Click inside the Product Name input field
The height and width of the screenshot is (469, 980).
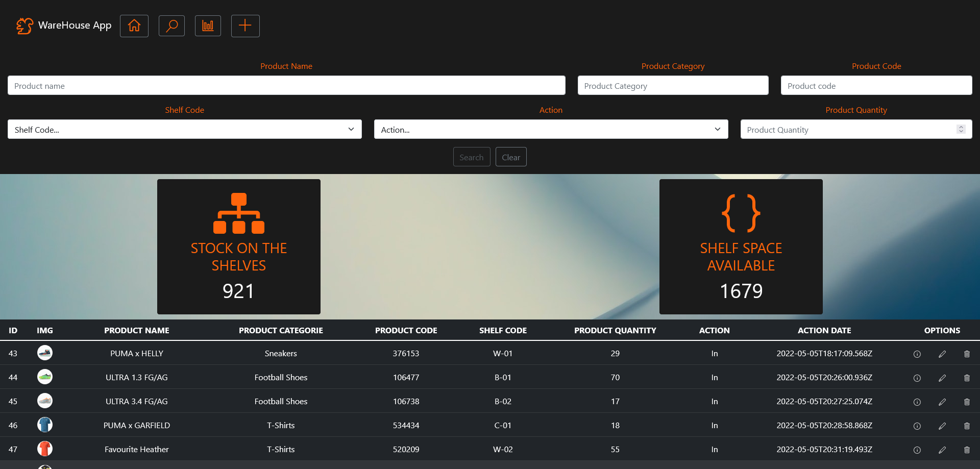point(286,85)
